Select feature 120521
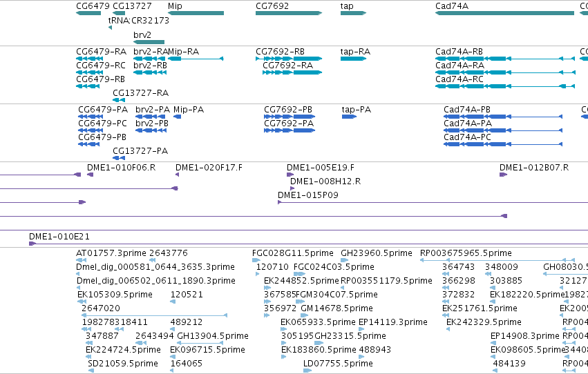588x374 pixels. point(173,302)
